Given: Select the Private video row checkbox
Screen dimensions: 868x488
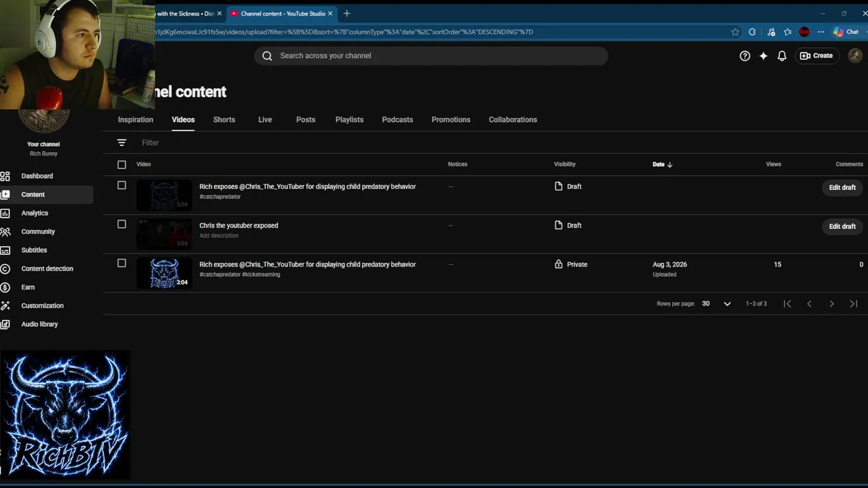Looking at the screenshot, I should coord(121,263).
